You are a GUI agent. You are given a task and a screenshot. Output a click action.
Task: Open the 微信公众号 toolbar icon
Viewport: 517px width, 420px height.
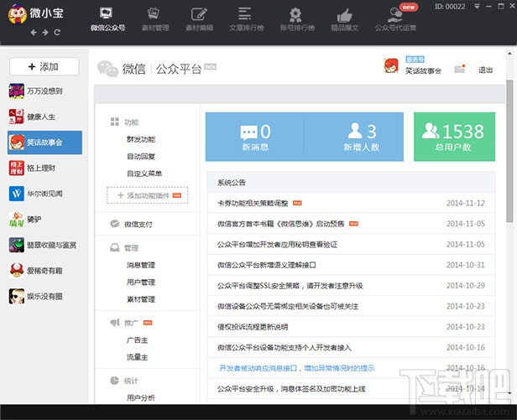point(107,19)
